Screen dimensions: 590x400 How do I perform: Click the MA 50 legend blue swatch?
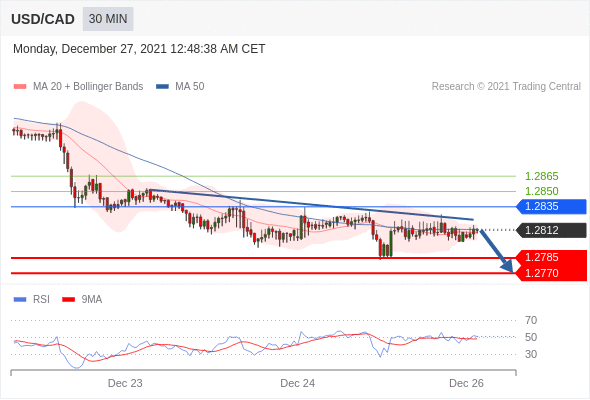[162, 87]
